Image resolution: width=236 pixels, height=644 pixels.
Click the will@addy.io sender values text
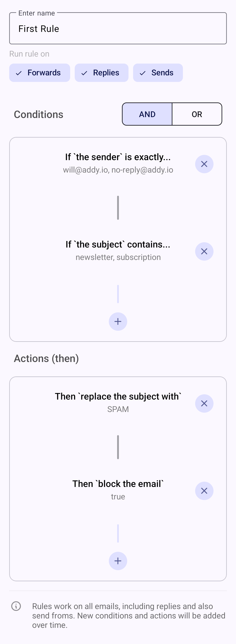click(x=118, y=170)
